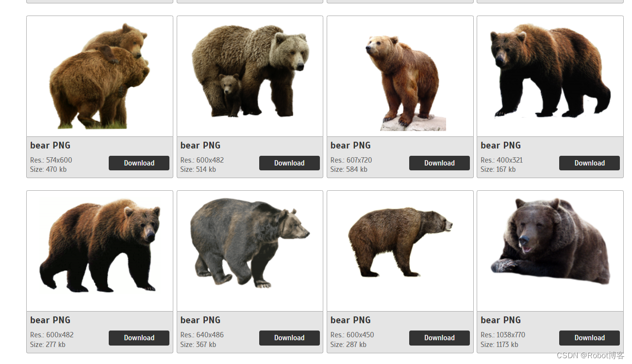Open thumbnail of bear lying down

(550, 251)
